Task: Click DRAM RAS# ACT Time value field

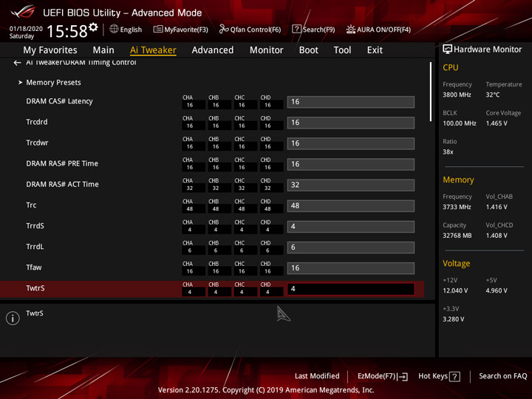Action: [351, 185]
